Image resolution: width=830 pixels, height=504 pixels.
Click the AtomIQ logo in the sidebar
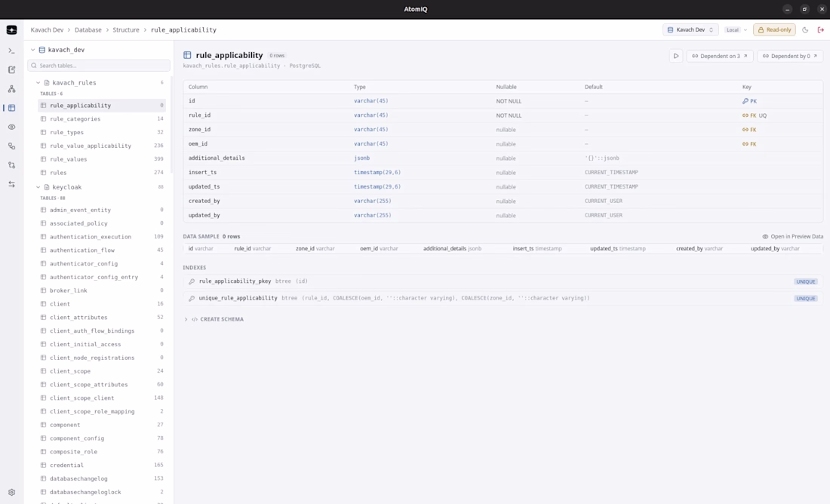click(x=11, y=30)
